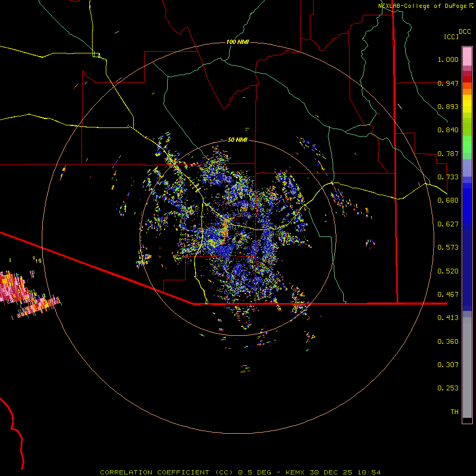This screenshot has height=476, width=476.
Task: Click the 0.413 scale value
Action: pyautogui.click(x=448, y=318)
